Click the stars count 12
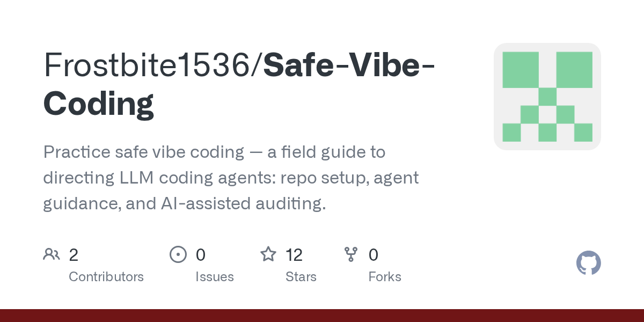This screenshot has height=322, width=644. point(294,255)
